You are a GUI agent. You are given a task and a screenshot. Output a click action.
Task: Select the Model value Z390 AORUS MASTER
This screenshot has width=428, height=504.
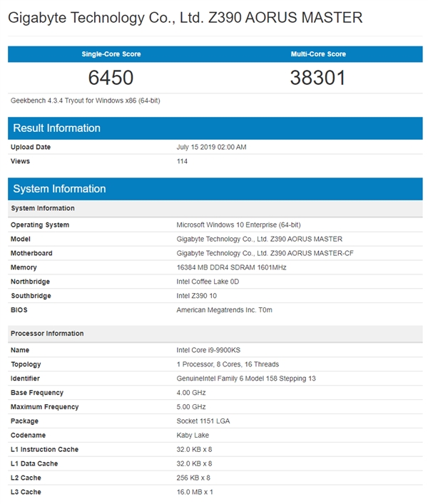tap(260, 239)
